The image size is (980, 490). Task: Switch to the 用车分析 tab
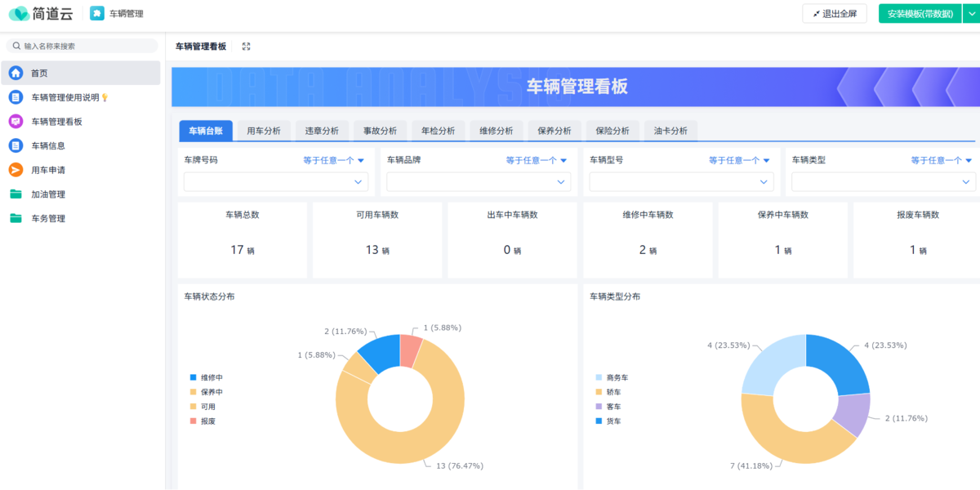click(x=264, y=131)
